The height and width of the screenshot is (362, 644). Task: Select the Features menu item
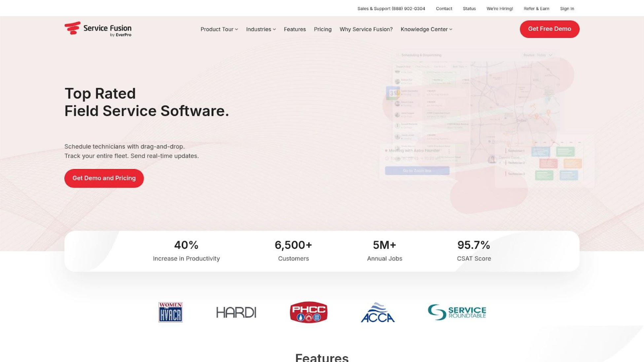point(295,29)
